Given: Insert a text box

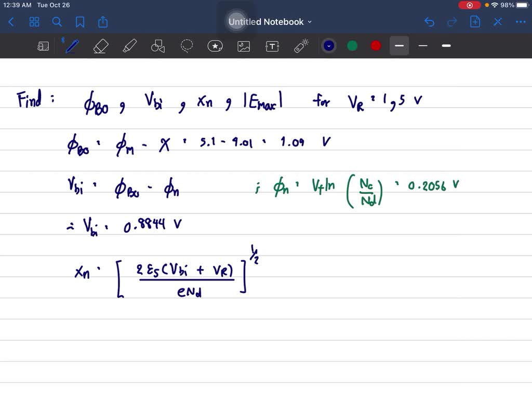Looking at the screenshot, I should coord(272,46).
